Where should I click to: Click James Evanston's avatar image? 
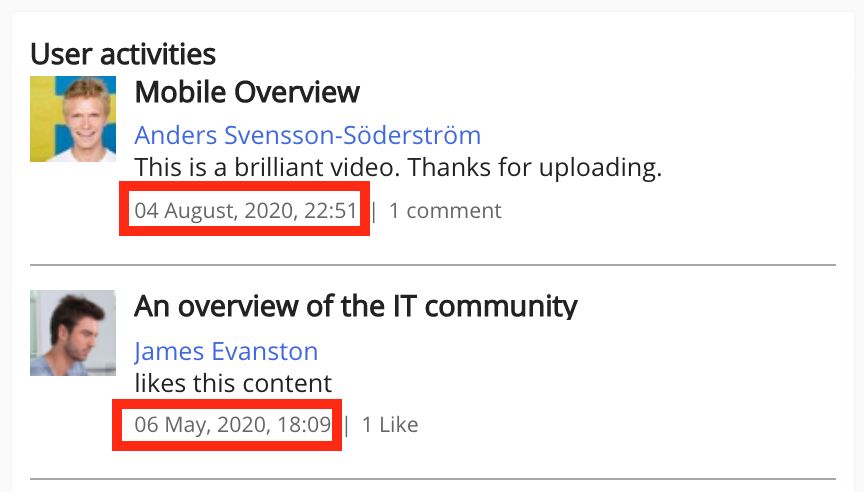[74, 333]
